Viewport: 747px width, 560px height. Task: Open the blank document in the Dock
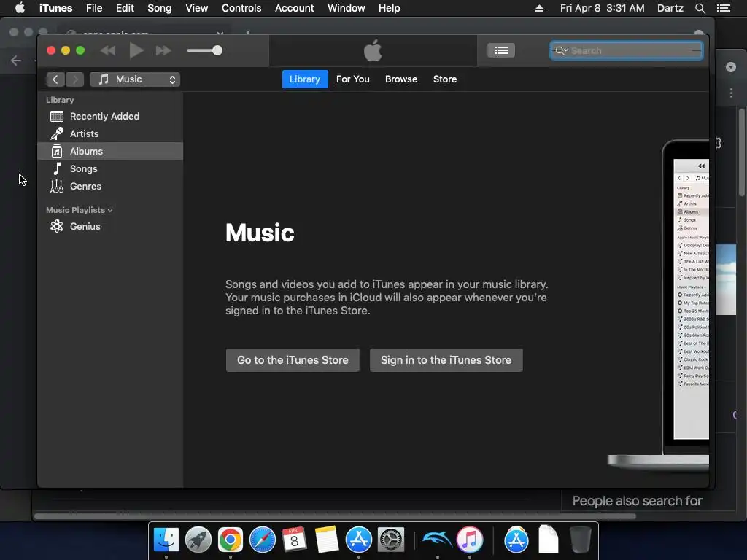[549, 539]
